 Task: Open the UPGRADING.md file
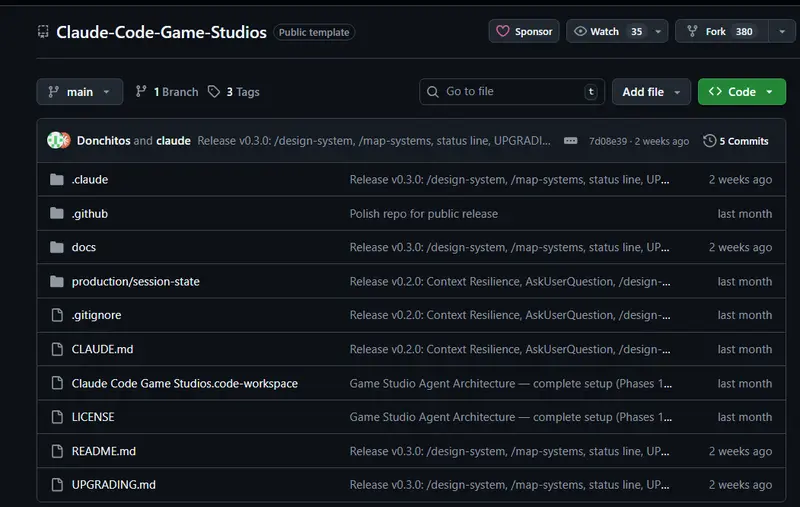pos(114,485)
